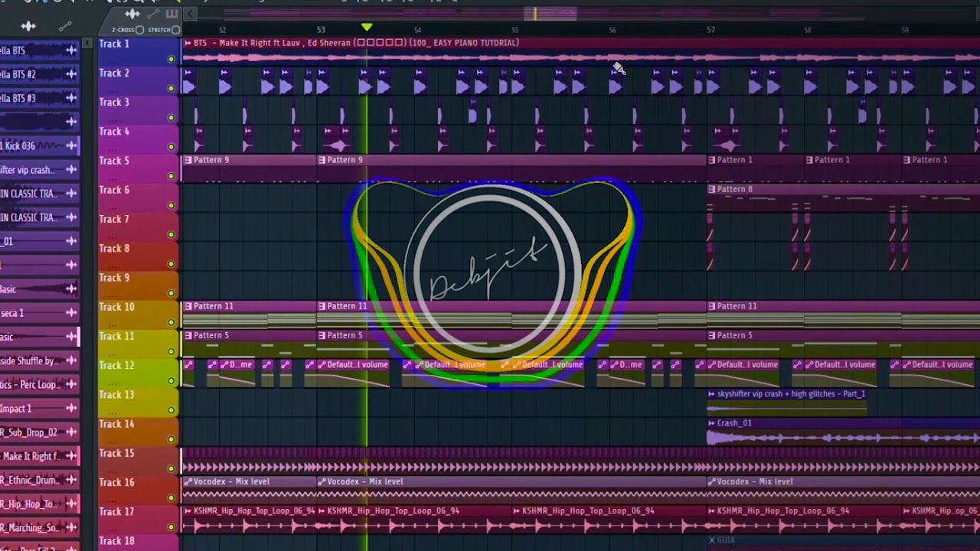This screenshot has width=980, height=551.
Task: Select the audio clips filter icon in picker header
Action: [28, 26]
